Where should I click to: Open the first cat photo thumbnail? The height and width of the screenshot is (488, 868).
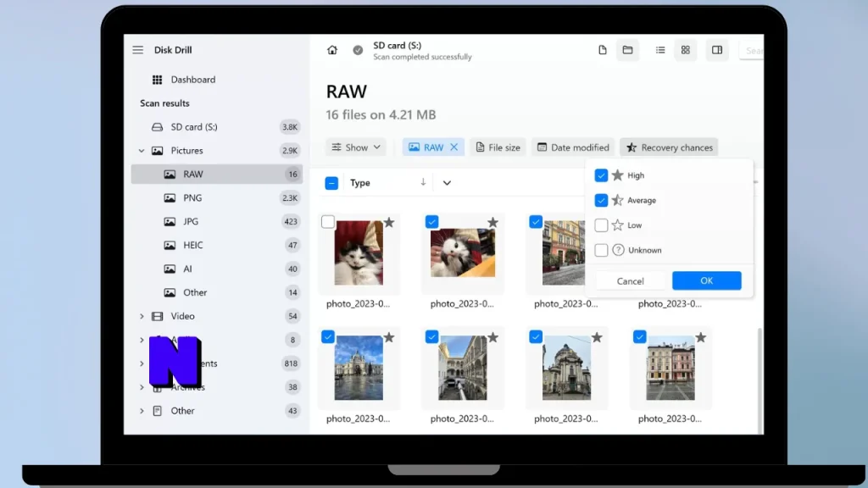(359, 252)
